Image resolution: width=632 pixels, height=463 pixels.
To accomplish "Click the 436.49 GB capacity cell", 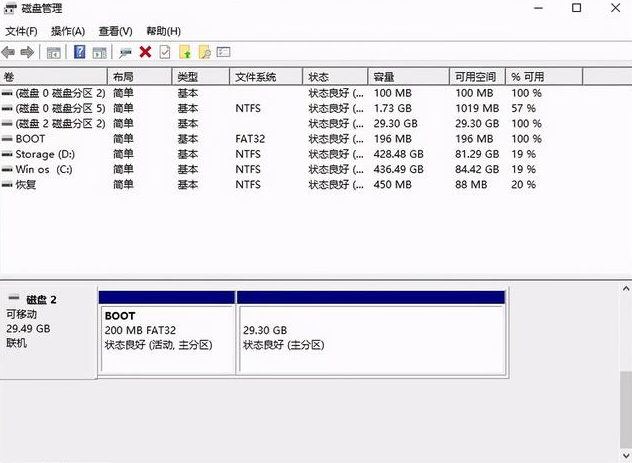I will [x=398, y=170].
